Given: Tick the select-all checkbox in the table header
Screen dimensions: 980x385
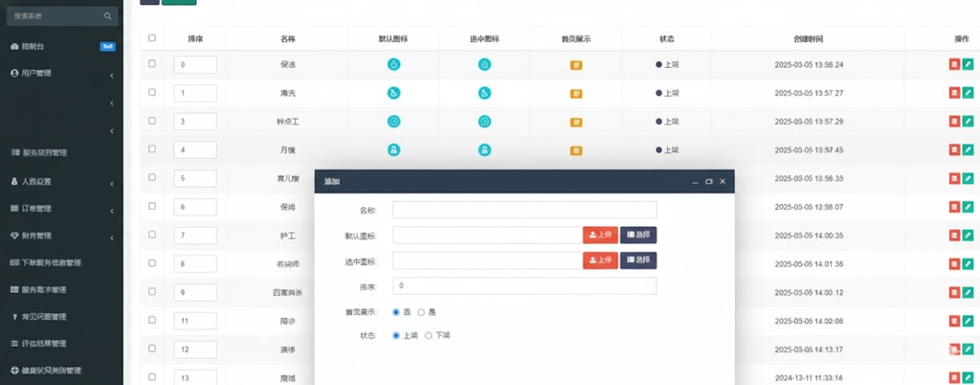Looking at the screenshot, I should pyautogui.click(x=151, y=38).
